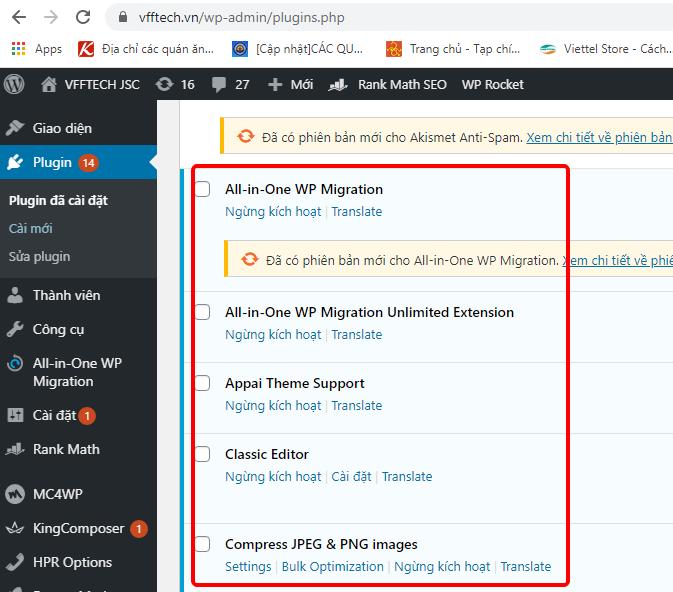Open Akismet Xem chi tiết về phiên bản link
The width and height of the screenshot is (673, 592).
point(599,137)
